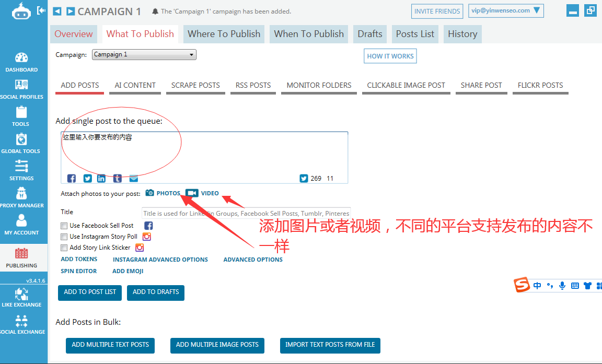Open PHOTOS attachment option
The image size is (602, 364).
pyautogui.click(x=163, y=193)
